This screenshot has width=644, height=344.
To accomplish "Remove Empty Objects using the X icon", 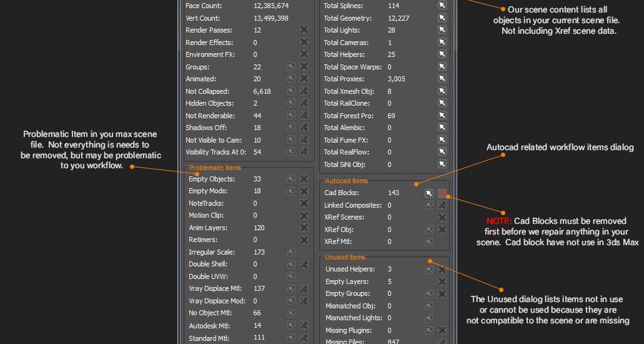I will point(304,179).
